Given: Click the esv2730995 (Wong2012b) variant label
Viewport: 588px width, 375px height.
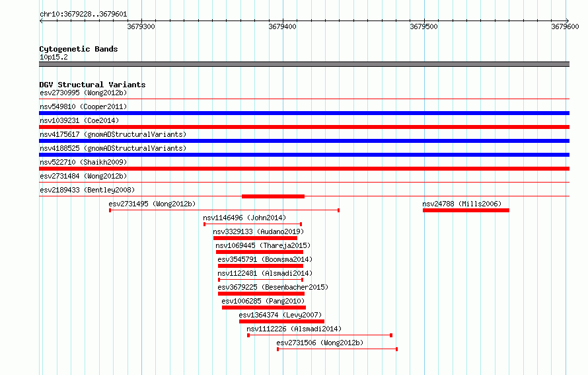Looking at the screenshot, I should coord(83,93).
